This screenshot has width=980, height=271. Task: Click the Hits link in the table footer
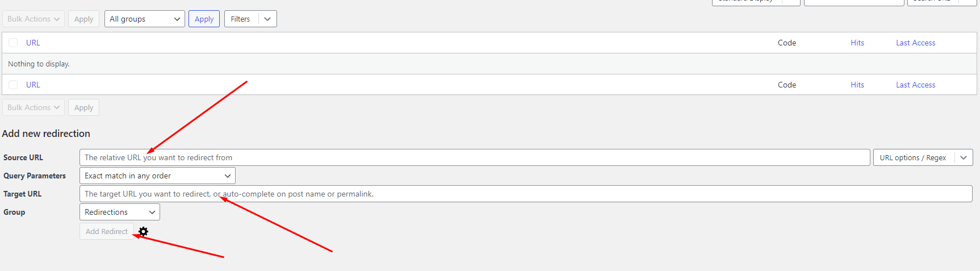[x=857, y=85]
